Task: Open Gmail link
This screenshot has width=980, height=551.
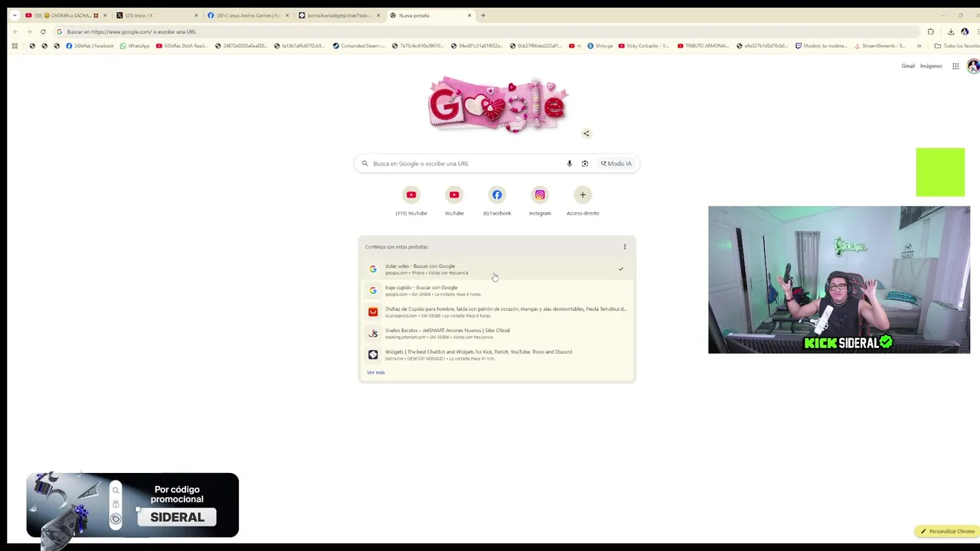Action: pyautogui.click(x=908, y=67)
